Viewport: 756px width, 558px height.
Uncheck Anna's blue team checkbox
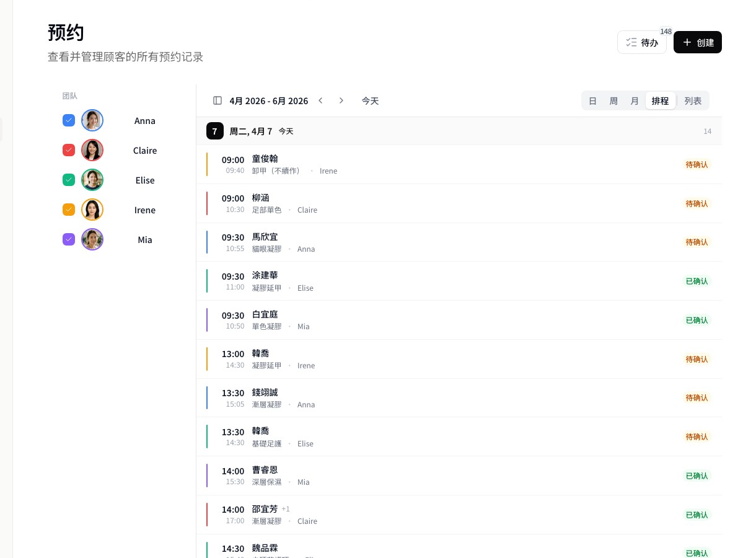(69, 120)
